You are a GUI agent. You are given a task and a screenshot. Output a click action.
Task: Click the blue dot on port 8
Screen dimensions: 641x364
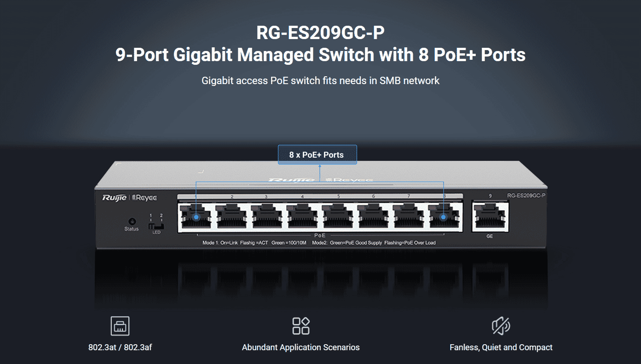coord(444,217)
